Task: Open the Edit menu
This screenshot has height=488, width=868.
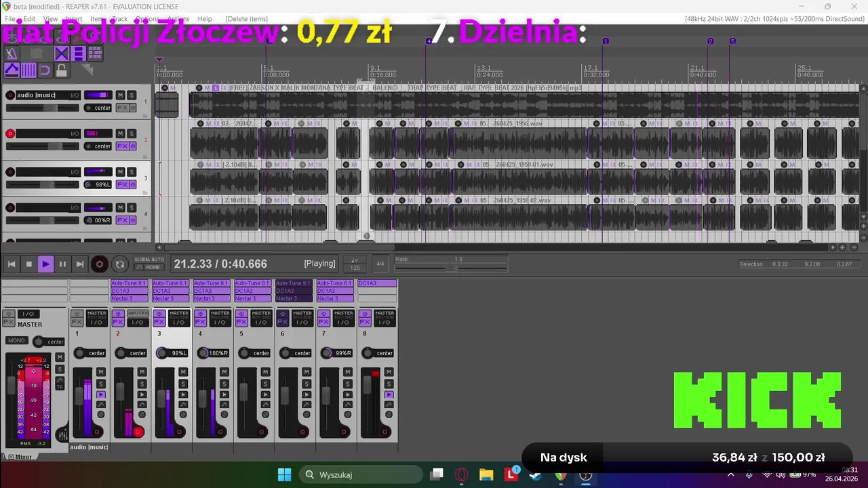Action: [30, 19]
